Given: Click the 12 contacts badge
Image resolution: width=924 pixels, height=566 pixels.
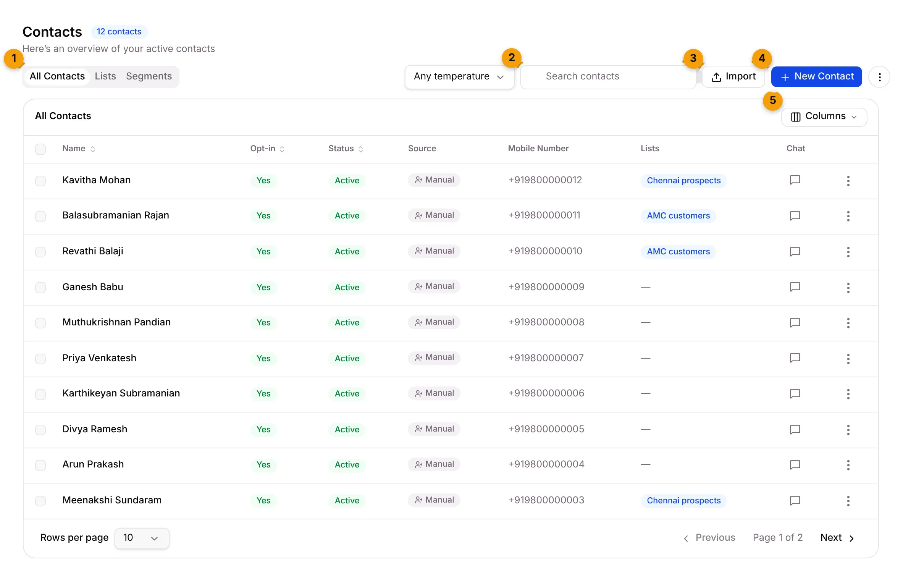Looking at the screenshot, I should [119, 32].
